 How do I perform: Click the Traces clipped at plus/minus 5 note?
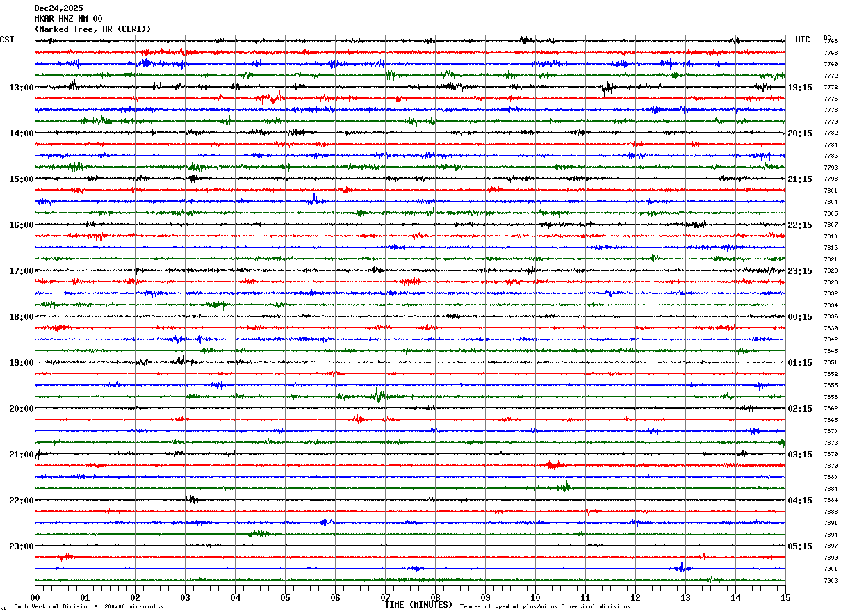(545, 607)
